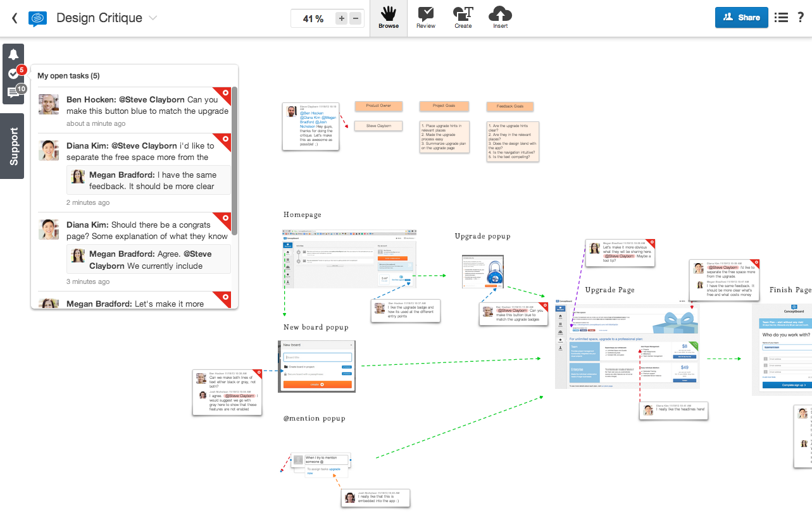
Task: Open Diana Kim's comment 'I really like the headlines'
Action: (673, 410)
